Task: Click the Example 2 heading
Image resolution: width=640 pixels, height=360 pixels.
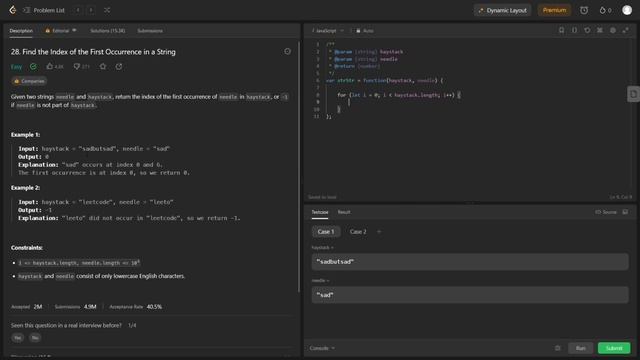Action: click(x=25, y=188)
